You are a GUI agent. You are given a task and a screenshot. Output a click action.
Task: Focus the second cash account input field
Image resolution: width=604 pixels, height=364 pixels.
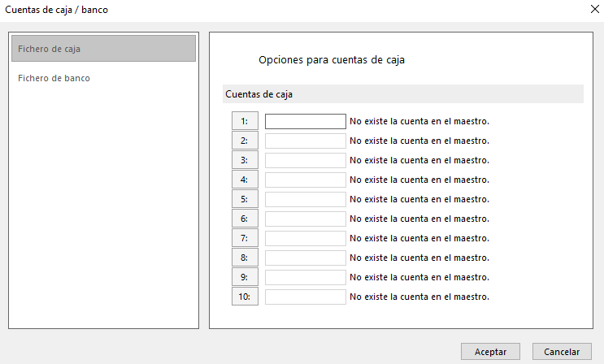tap(306, 141)
